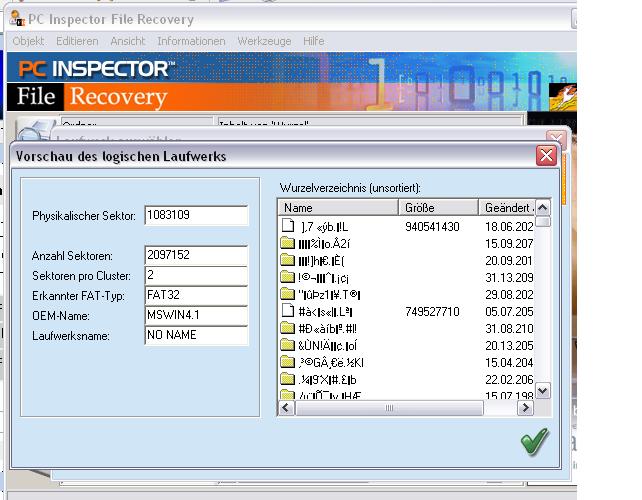Select folder icon dated 31.08.210
Image resolution: width=642 pixels, height=500 pixels.
click(x=288, y=328)
